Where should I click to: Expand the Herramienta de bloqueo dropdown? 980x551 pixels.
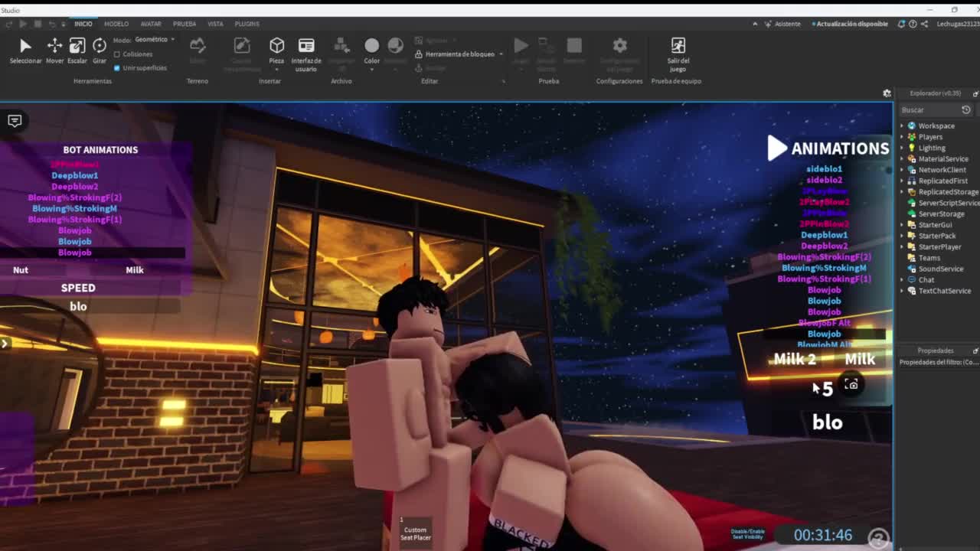pos(501,54)
